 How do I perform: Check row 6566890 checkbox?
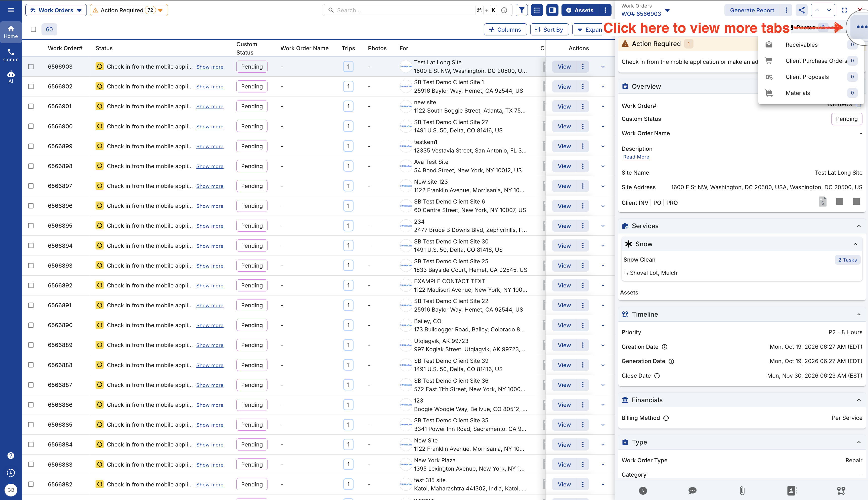31,325
